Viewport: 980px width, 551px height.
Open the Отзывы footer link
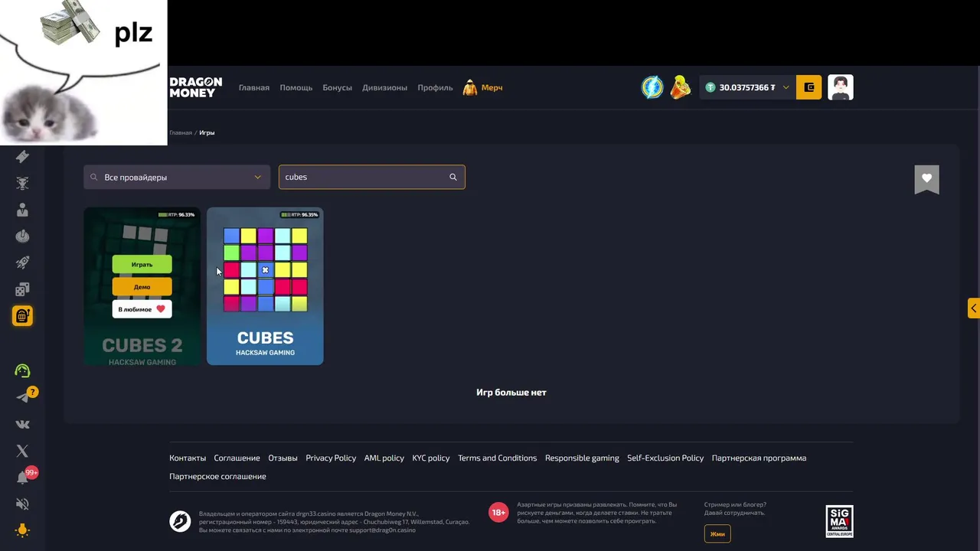point(283,458)
